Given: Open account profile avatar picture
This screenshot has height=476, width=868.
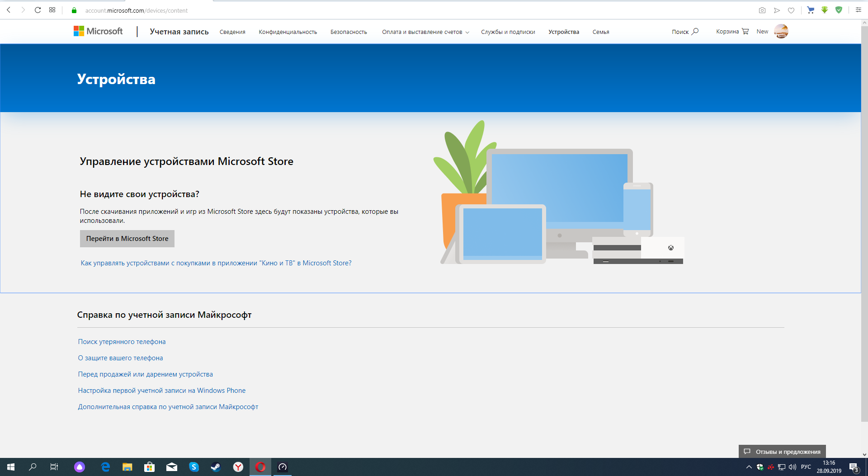Looking at the screenshot, I should coord(781,31).
